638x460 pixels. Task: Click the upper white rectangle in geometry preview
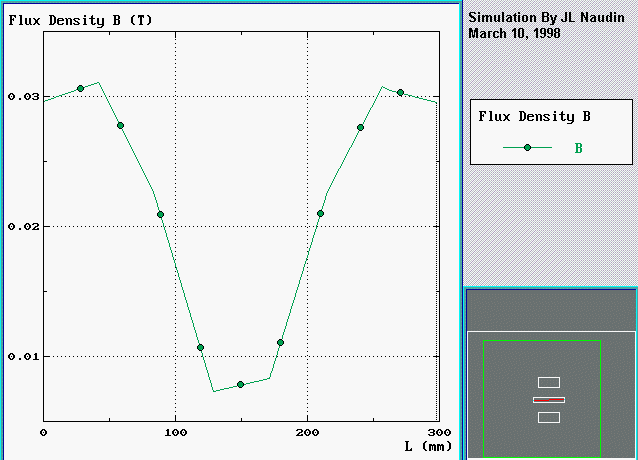pyautogui.click(x=549, y=382)
